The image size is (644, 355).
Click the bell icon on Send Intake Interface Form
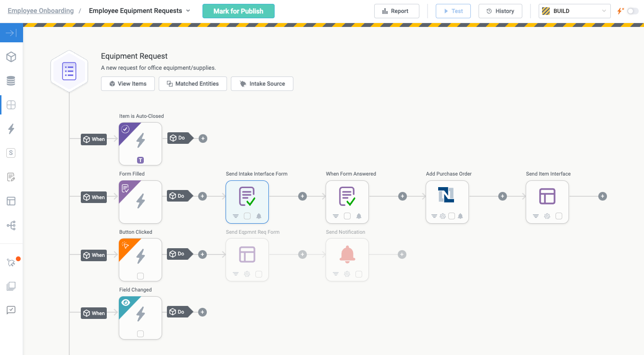click(x=259, y=216)
